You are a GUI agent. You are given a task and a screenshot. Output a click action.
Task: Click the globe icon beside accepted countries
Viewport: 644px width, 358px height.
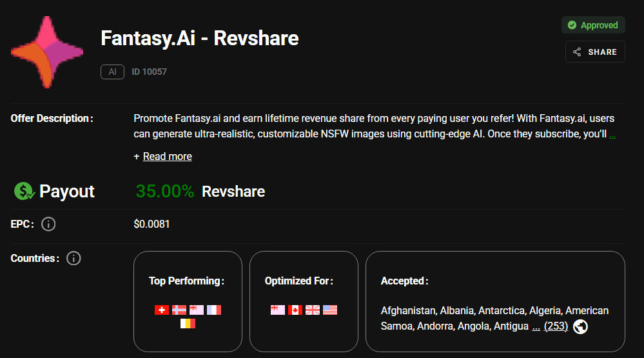point(580,327)
